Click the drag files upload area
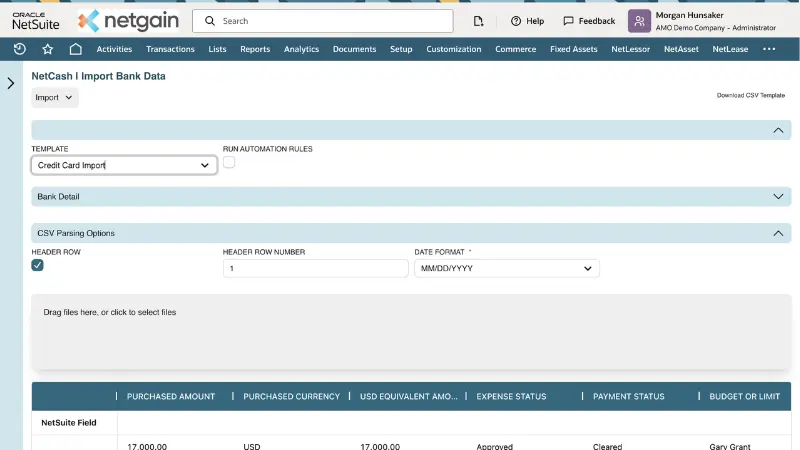Image resolution: width=800 pixels, height=450 pixels. [x=411, y=332]
